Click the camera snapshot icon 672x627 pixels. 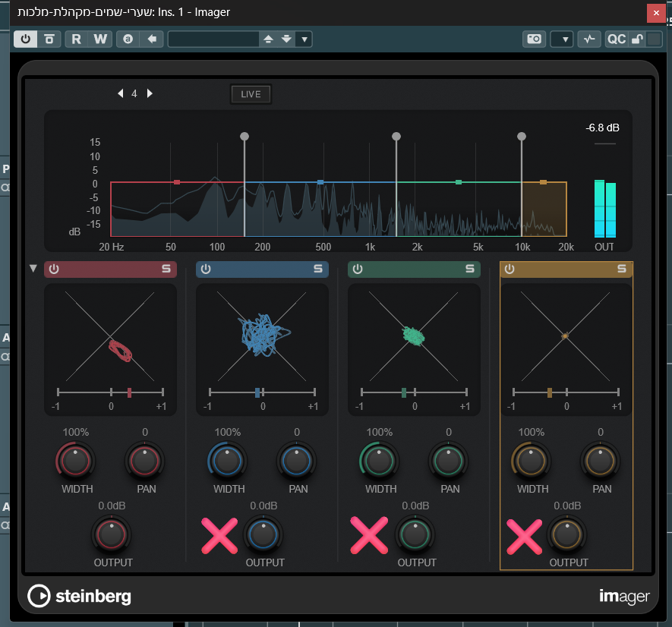534,39
